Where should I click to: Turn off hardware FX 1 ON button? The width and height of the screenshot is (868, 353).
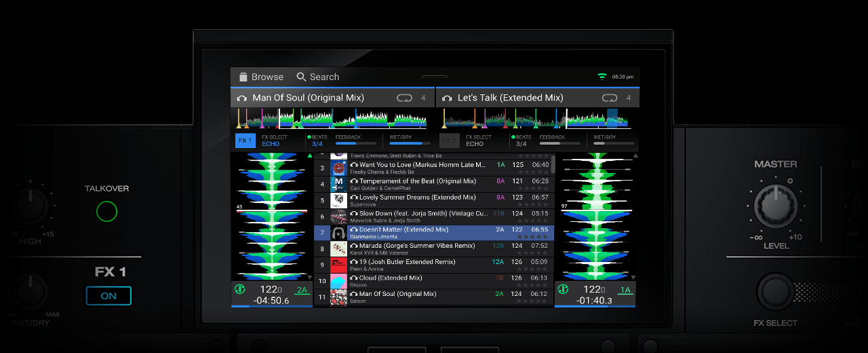point(108,296)
